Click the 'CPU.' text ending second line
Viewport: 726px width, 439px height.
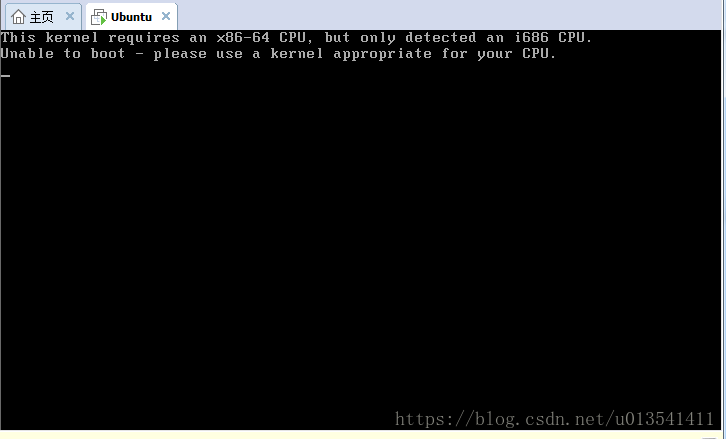coord(539,54)
